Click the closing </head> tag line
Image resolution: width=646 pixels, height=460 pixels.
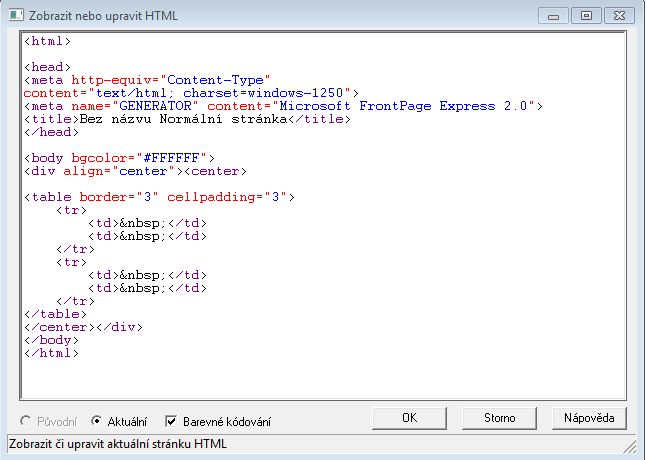click(51, 132)
